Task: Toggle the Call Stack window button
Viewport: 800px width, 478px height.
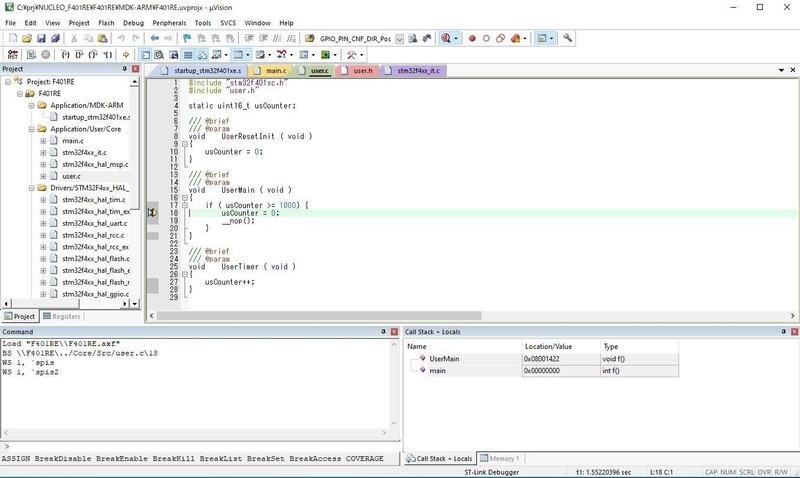Action: pos(202,55)
